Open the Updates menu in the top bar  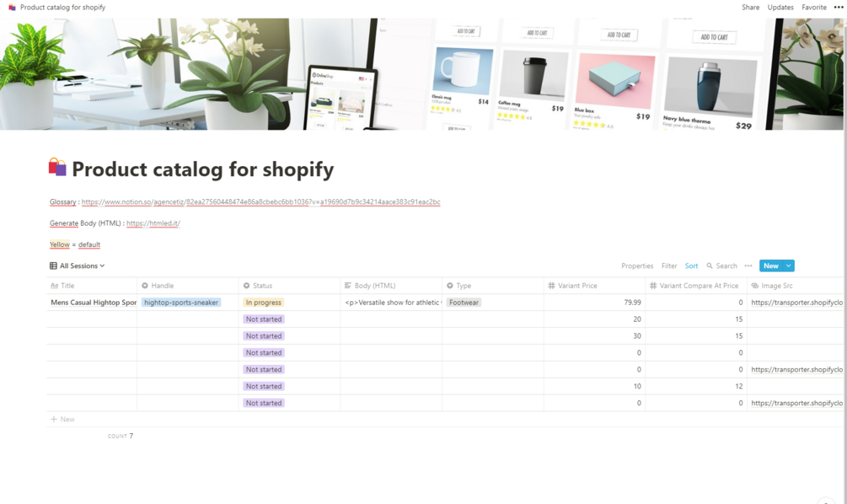(x=780, y=7)
